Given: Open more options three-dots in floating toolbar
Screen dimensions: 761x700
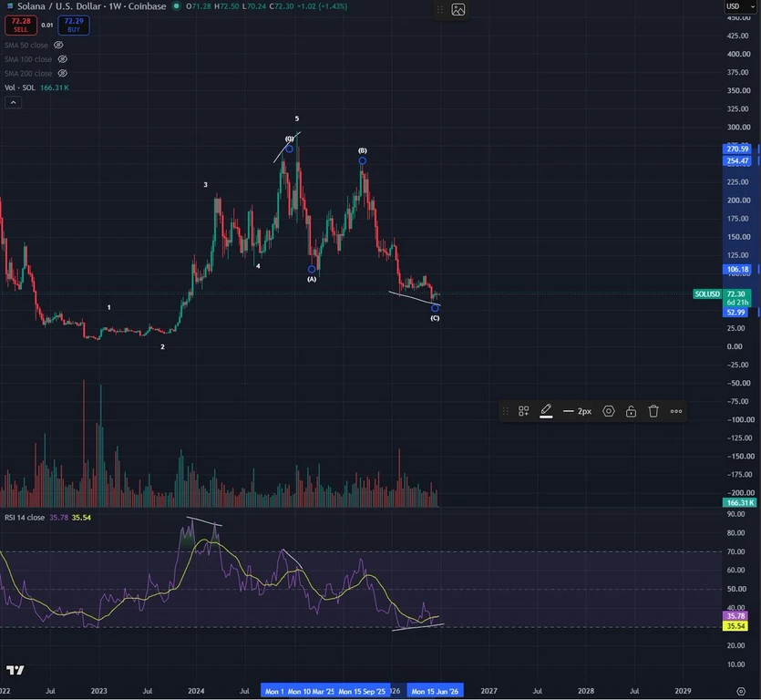Looking at the screenshot, I should click(x=676, y=411).
